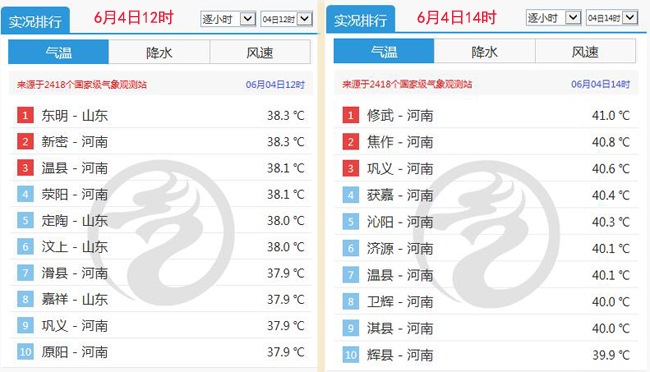Open the 逐小时 dropdown in the left panel
650x372 pixels.
pos(228,19)
